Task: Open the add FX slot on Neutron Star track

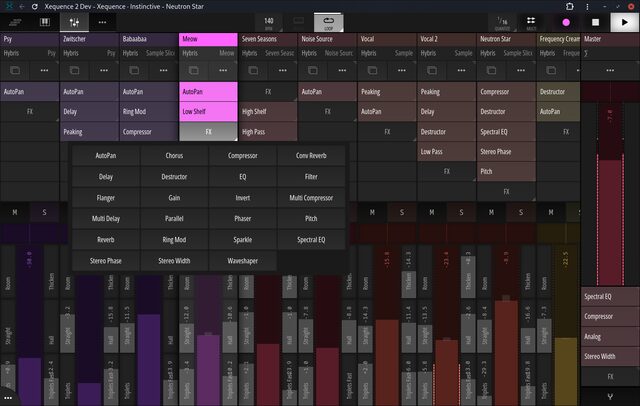Action: click(506, 191)
